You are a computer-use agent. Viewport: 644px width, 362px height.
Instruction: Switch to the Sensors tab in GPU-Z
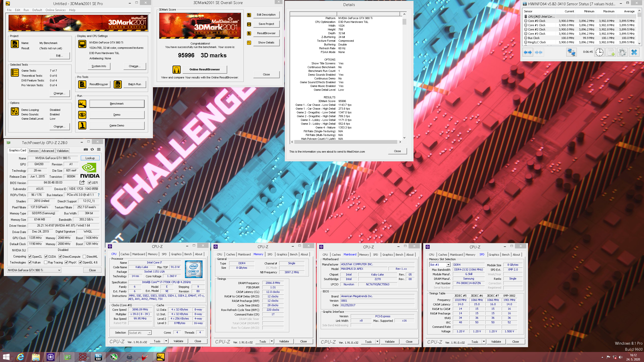(34, 151)
